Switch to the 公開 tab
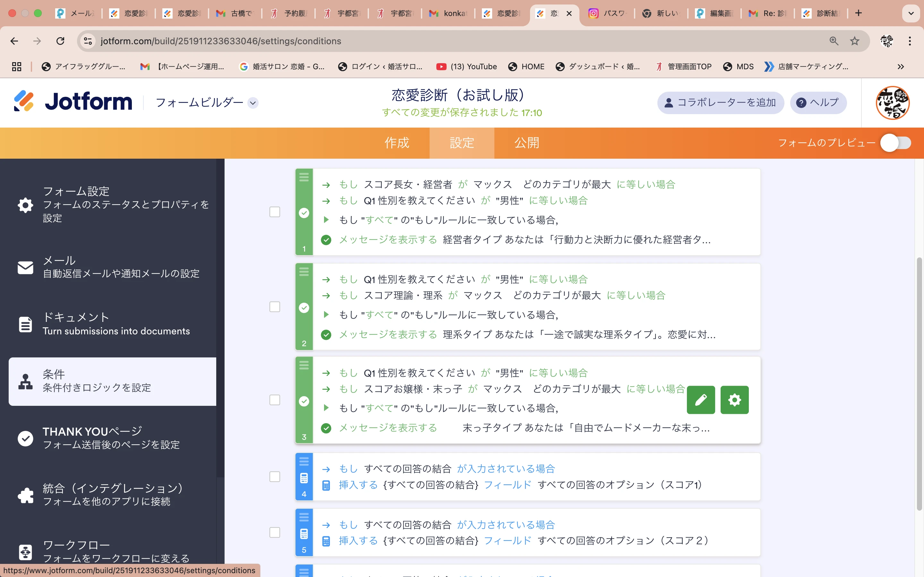This screenshot has width=924, height=577. pyautogui.click(x=527, y=143)
